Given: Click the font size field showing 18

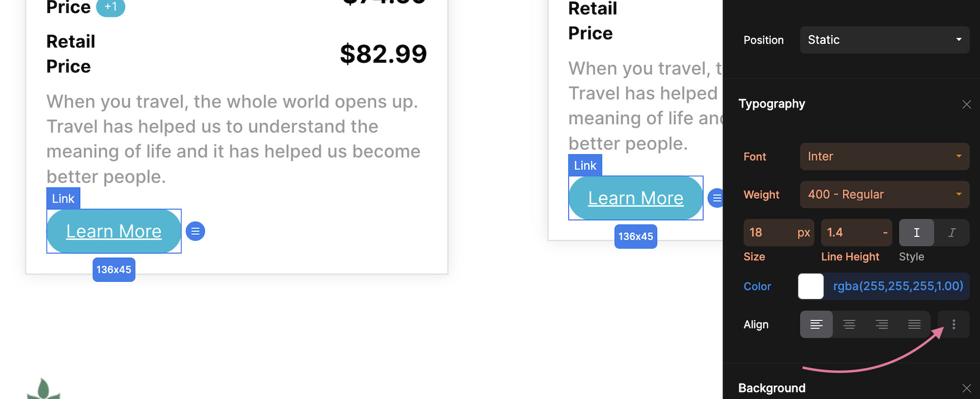Looking at the screenshot, I should coord(779,233).
